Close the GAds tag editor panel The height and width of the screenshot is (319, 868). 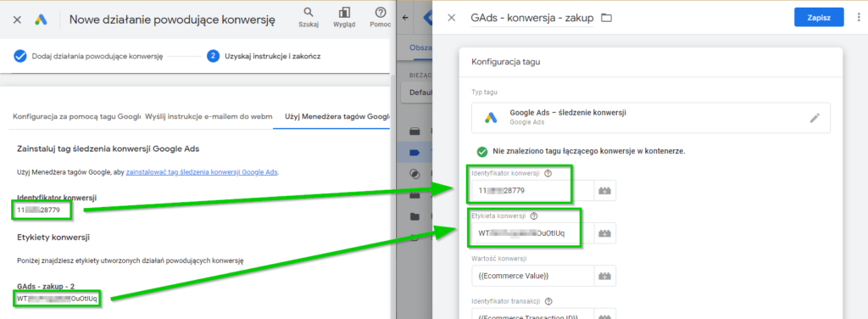pyautogui.click(x=451, y=18)
